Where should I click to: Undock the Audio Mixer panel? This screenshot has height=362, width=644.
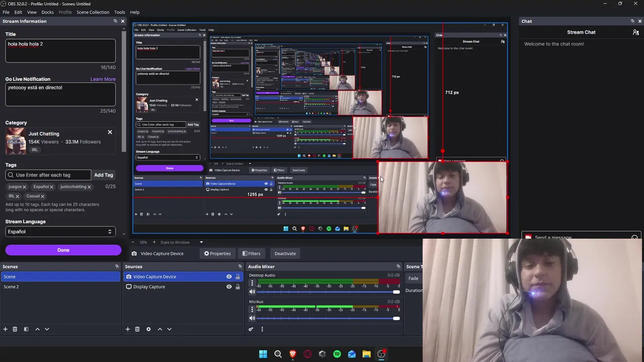coord(398,266)
